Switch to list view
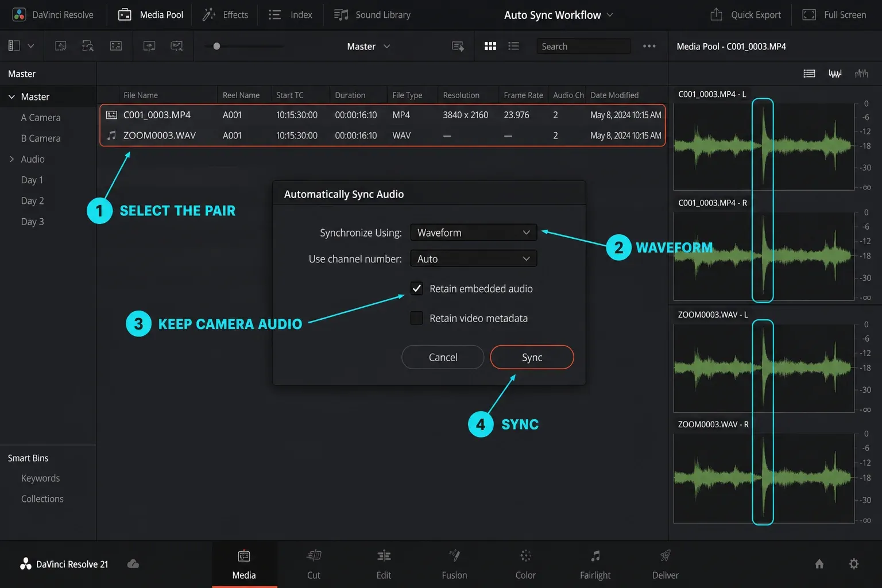This screenshot has width=882, height=588. pos(513,46)
